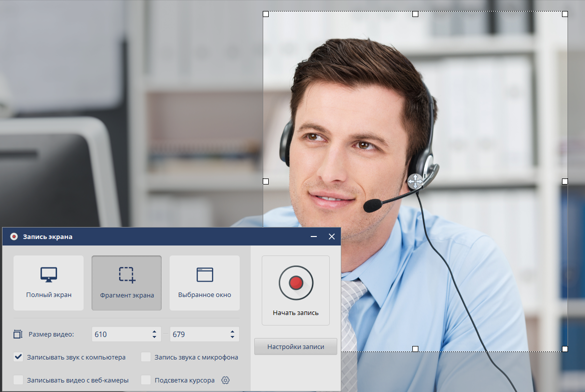Pick the Выбранное окно option
Screen dimensions: 585x392
pyautogui.click(x=205, y=283)
